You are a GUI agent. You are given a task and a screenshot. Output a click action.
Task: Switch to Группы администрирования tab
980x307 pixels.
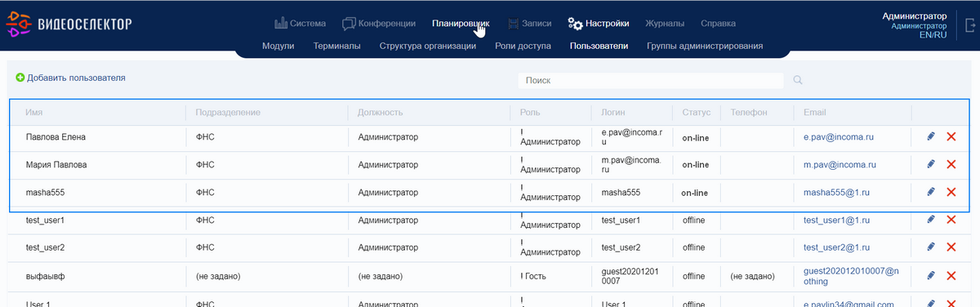[x=705, y=46]
